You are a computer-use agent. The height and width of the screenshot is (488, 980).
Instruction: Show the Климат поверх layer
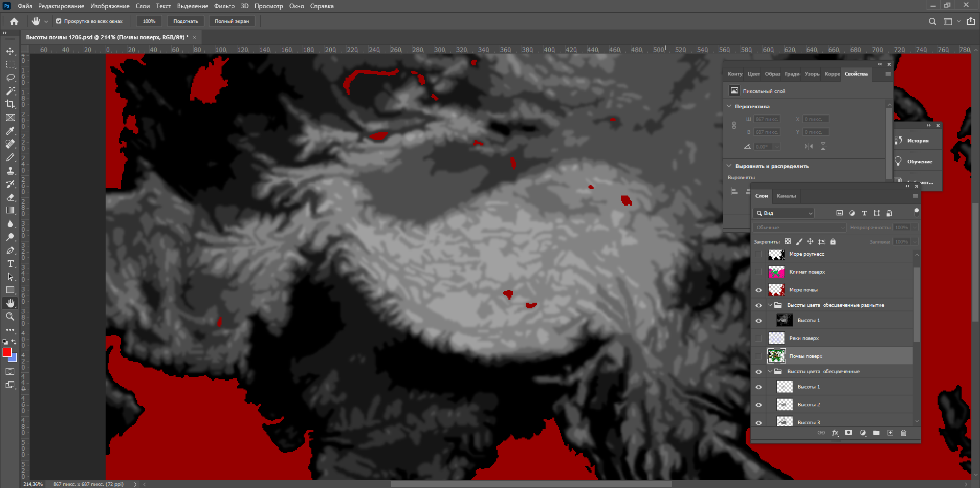tap(758, 272)
